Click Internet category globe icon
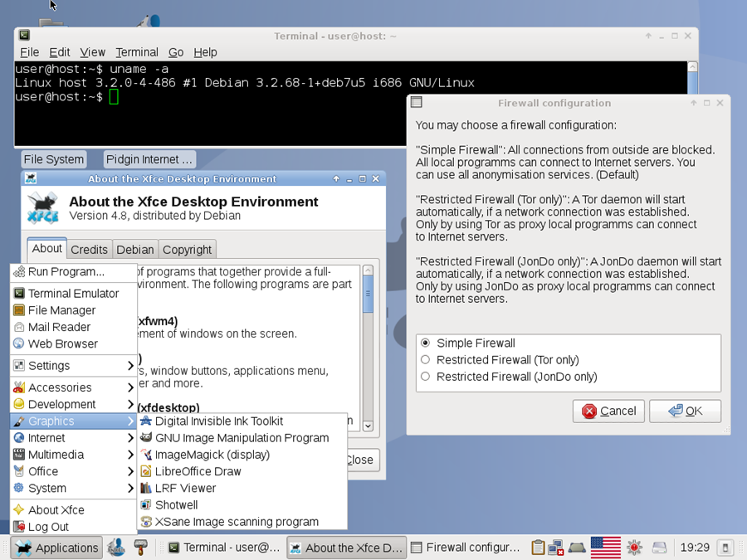The image size is (747, 560). coord(18,437)
